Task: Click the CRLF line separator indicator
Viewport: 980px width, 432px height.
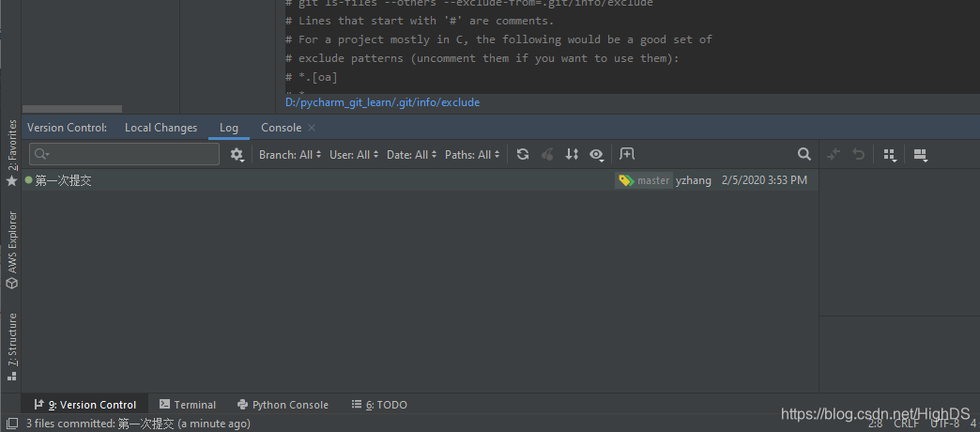Action: (x=907, y=424)
